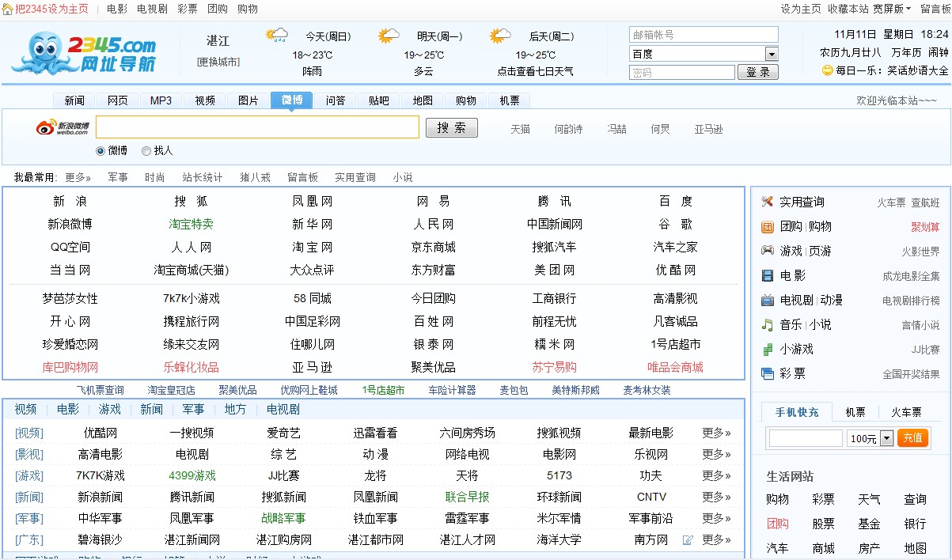Viewport: 952px width, 560px height.
Task: Click the 留言板 link at top right
Action: click(x=935, y=9)
